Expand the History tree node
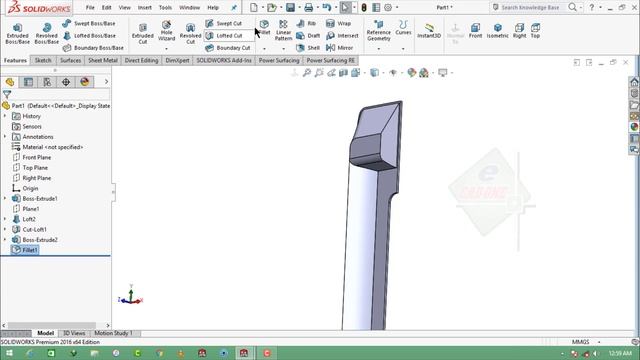Image resolution: width=640 pixels, height=360 pixels. coord(5,116)
